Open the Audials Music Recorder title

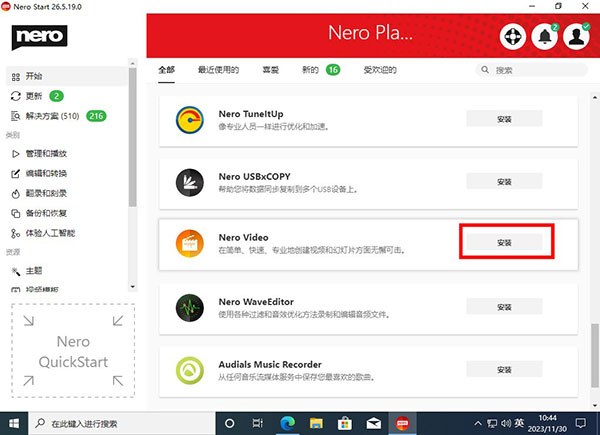click(x=270, y=365)
